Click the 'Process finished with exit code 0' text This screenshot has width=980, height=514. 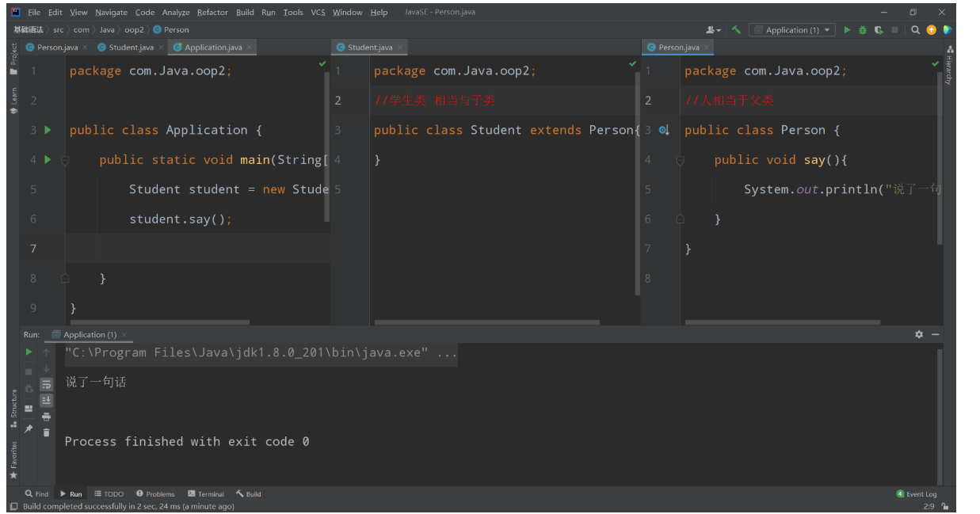[x=187, y=441]
